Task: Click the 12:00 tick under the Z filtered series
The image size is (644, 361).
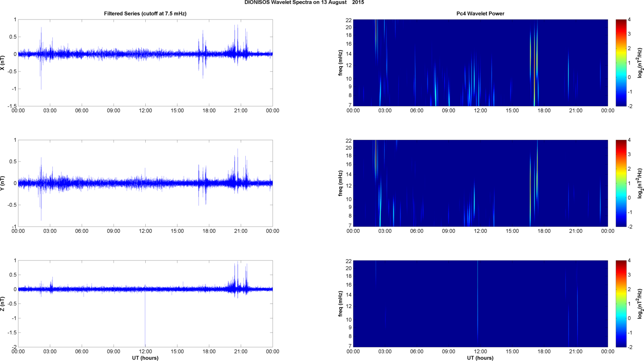Action: click(x=145, y=351)
